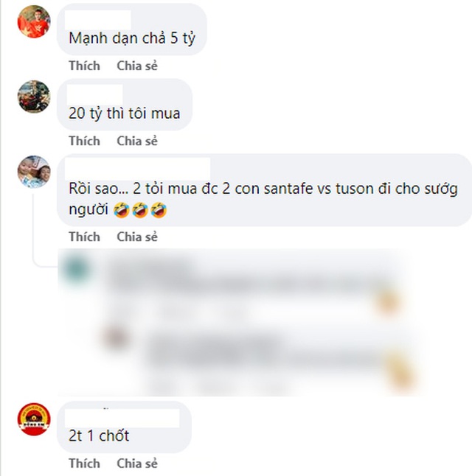Share the '2t 1 chốt' comment

tap(137, 463)
